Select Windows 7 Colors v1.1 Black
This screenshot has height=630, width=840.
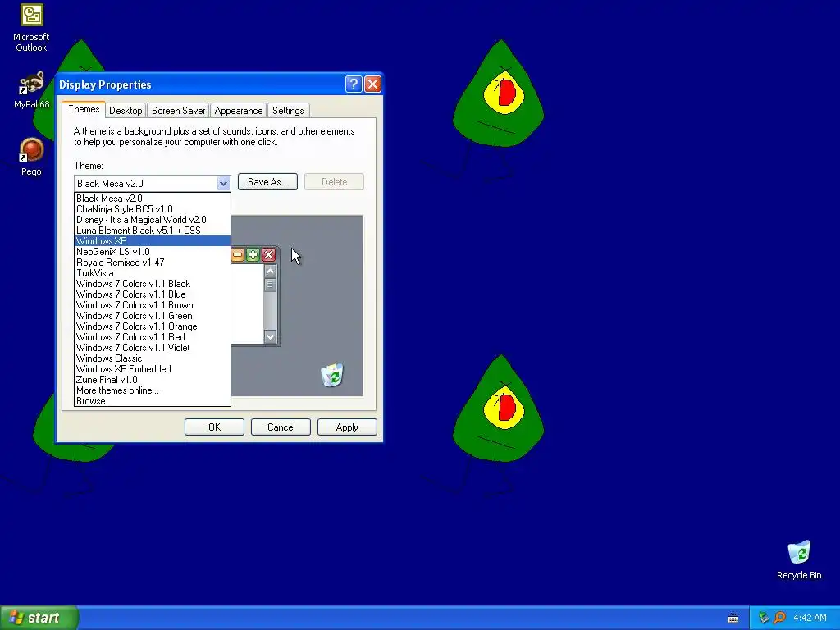tap(152, 284)
